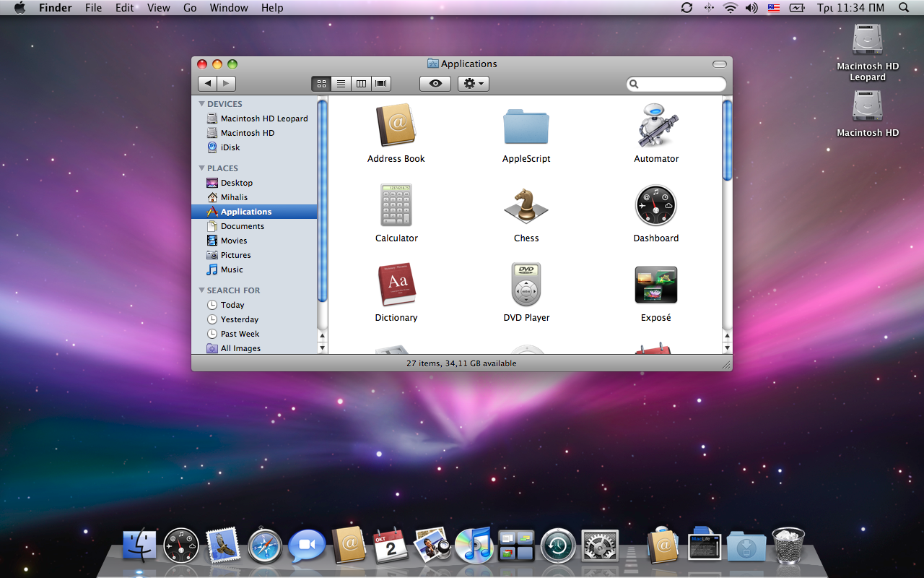Screen dimensions: 924x578
Task: Launch iChat from the Dock
Action: click(307, 546)
